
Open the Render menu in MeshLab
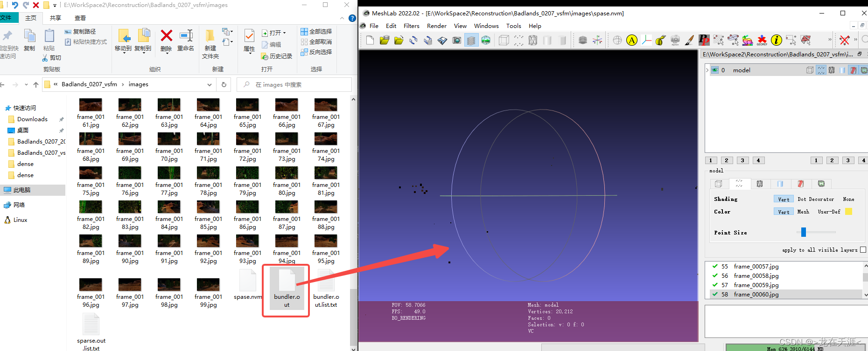[436, 26]
